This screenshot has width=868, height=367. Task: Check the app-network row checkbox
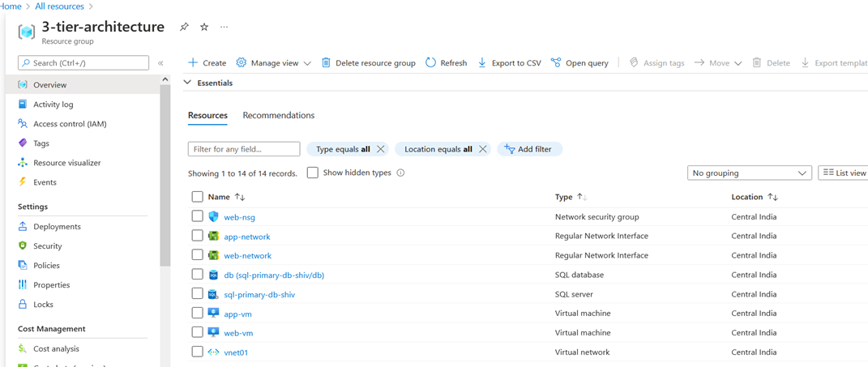click(198, 236)
